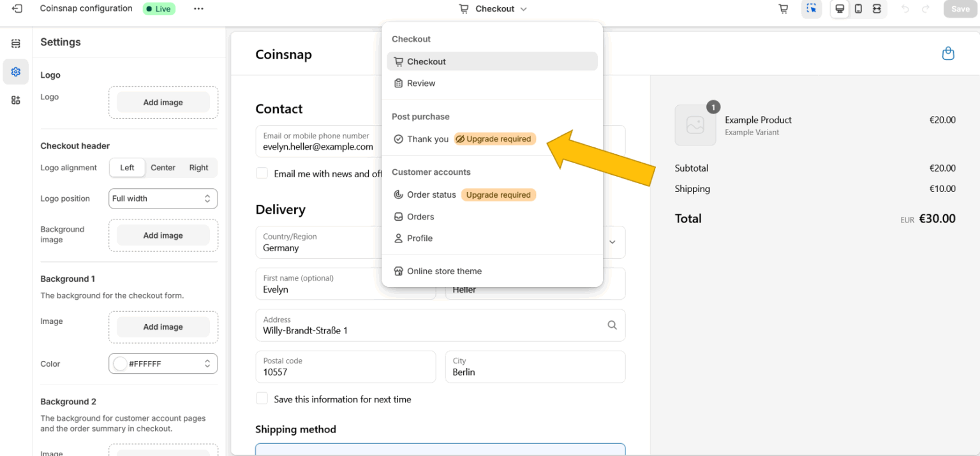Image resolution: width=980 pixels, height=456 pixels.
Task: Set logo alignment to Center
Action: (163, 168)
